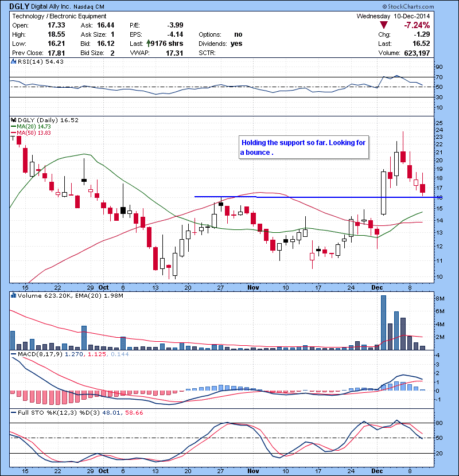Click the Volume 623.20K, EMA(20) 1.98M label
This screenshot has height=476, width=459.
pyautogui.click(x=71, y=295)
